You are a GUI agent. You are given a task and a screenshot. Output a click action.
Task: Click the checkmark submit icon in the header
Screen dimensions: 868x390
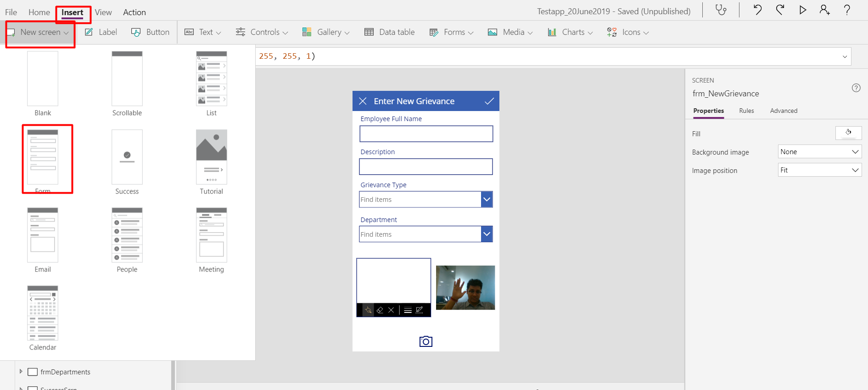click(489, 101)
